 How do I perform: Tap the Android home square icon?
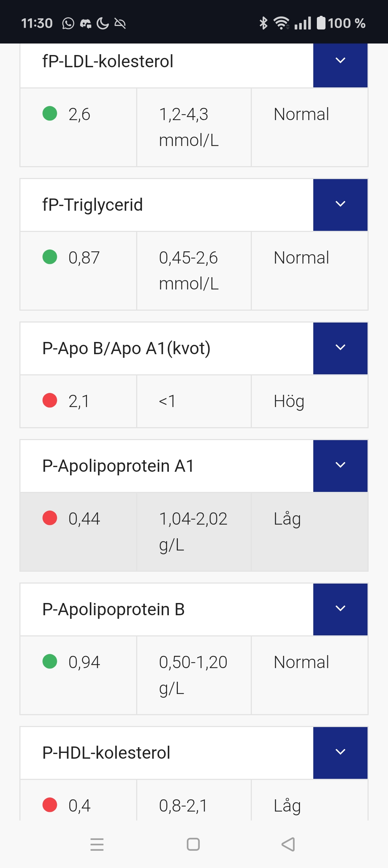(193, 844)
